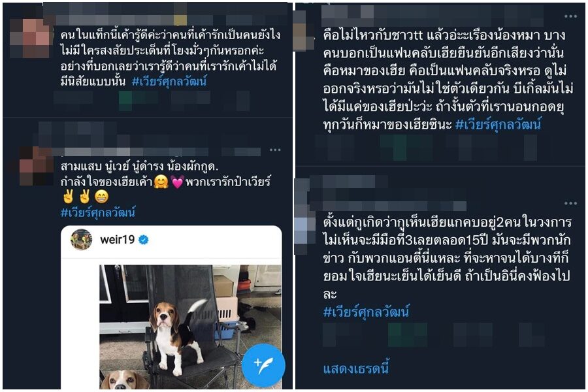Tap the blue compose tweet floating button
The width and height of the screenshot is (588, 392).
pos(263,365)
